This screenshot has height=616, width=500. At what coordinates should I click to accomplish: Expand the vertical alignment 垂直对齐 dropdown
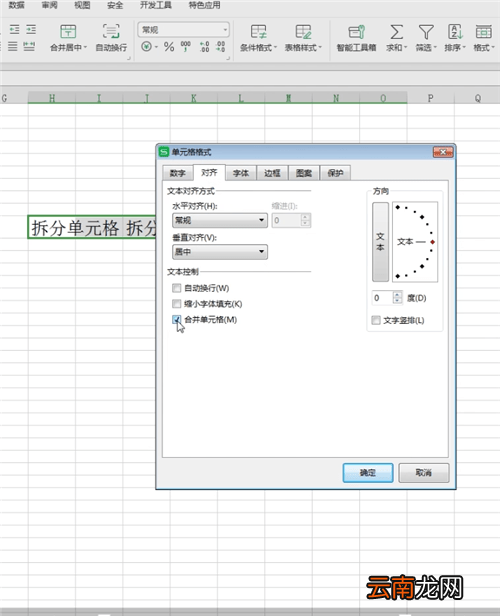tap(220, 252)
